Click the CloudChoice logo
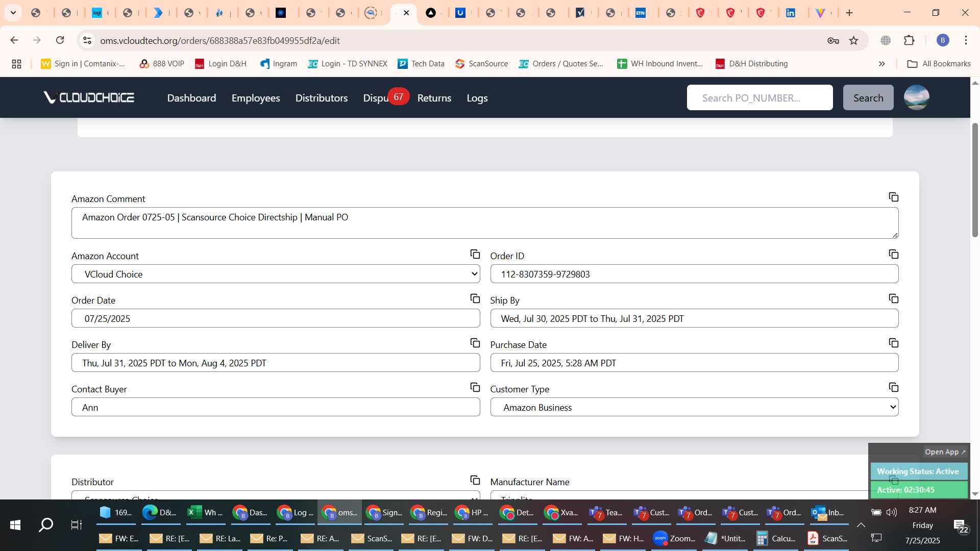The image size is (980, 551). point(89,97)
